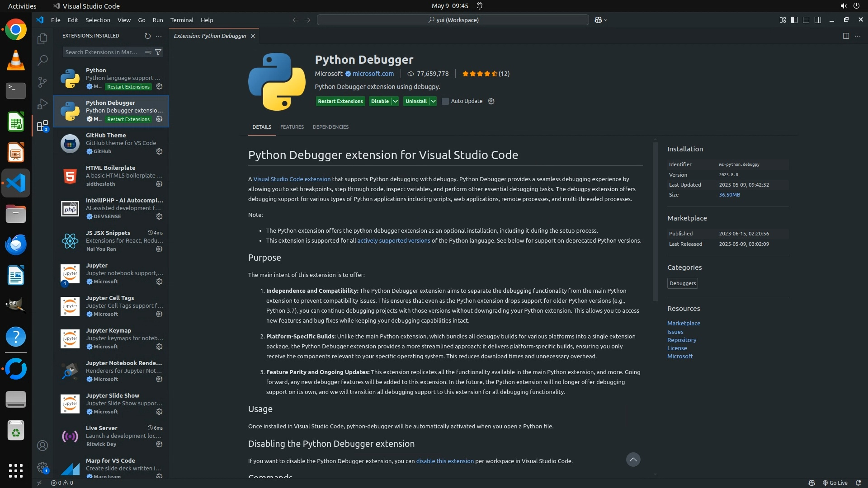
Task: Switch to the Features tab
Action: (292, 127)
